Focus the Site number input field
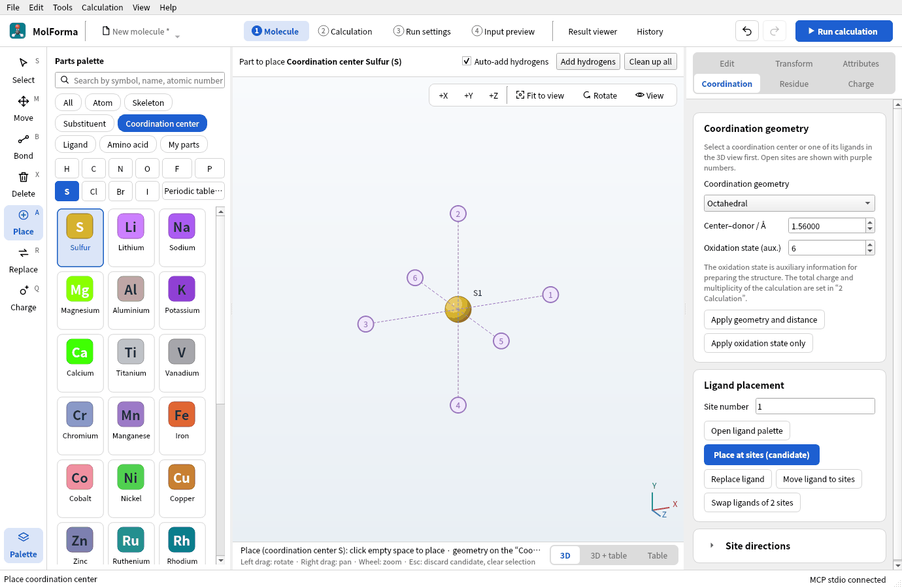This screenshot has width=902, height=588. coord(815,406)
